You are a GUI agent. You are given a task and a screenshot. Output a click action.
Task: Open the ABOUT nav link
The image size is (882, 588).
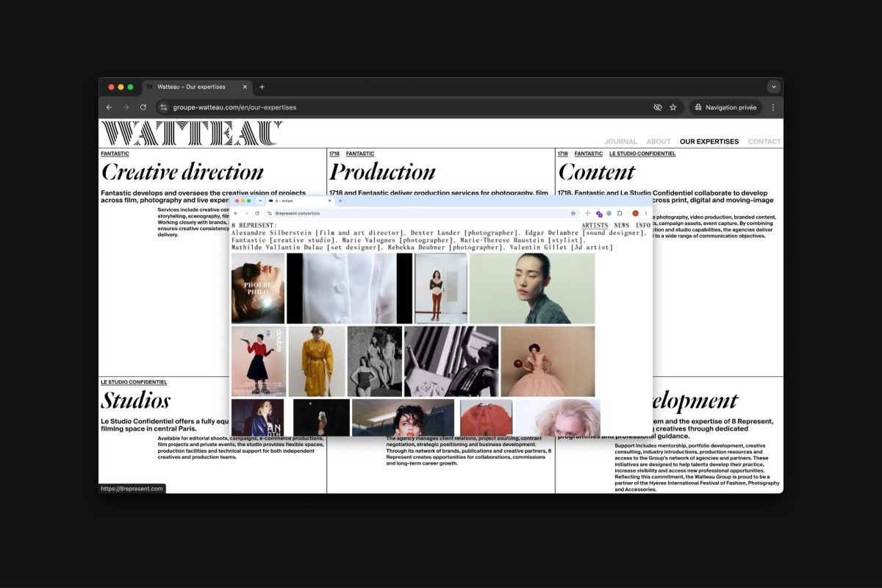point(659,141)
